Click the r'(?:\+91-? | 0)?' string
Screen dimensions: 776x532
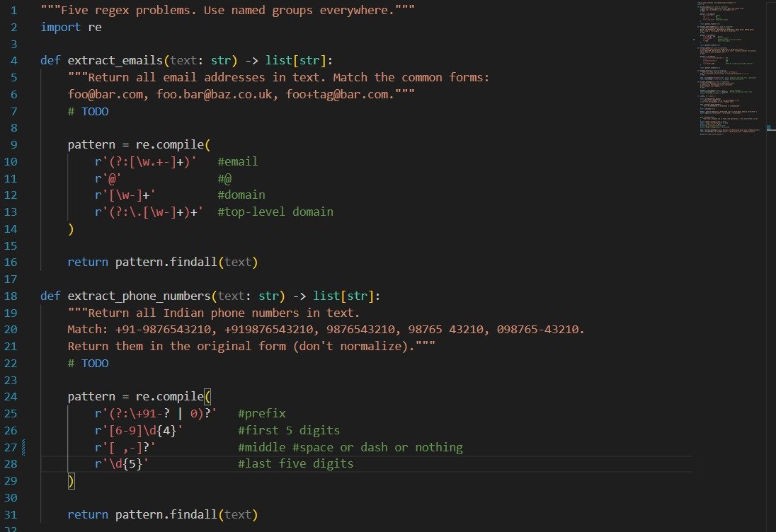point(156,413)
